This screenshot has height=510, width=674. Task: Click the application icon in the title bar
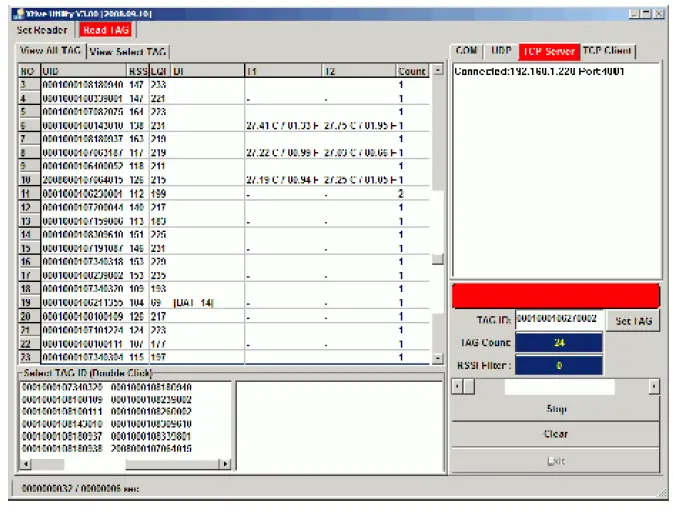(18, 14)
